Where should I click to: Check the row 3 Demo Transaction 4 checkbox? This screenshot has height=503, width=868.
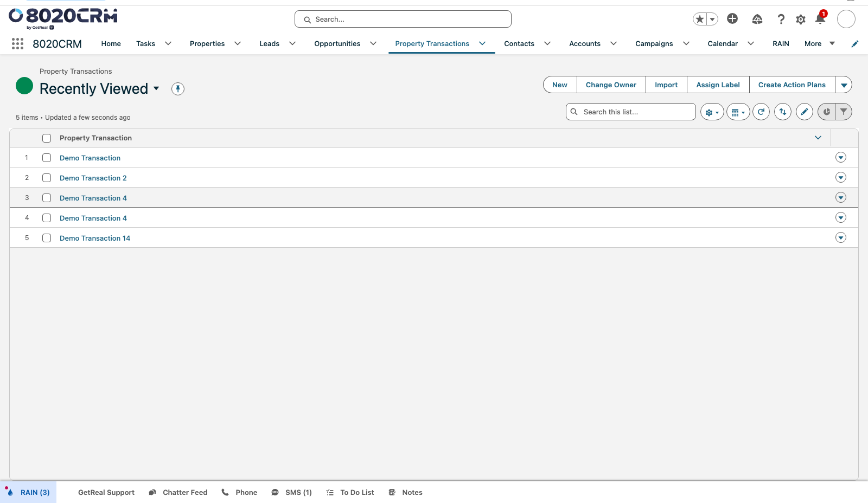[x=47, y=198]
